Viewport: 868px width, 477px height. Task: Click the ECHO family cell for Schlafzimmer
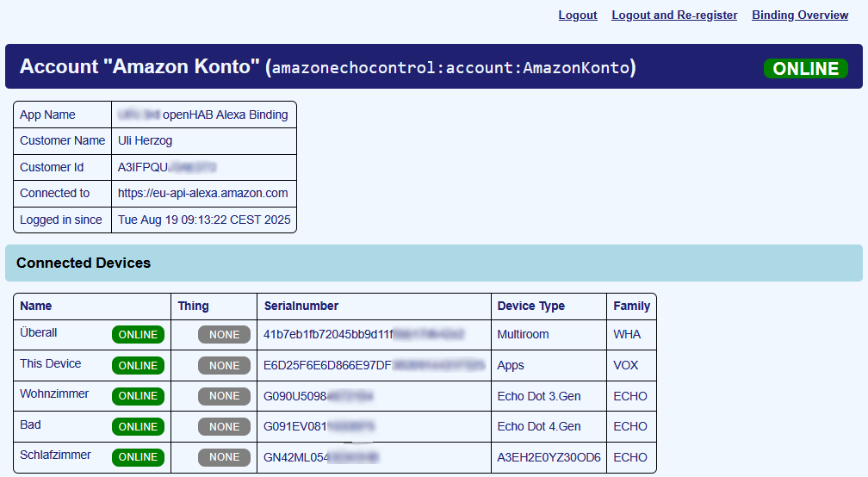coord(630,458)
